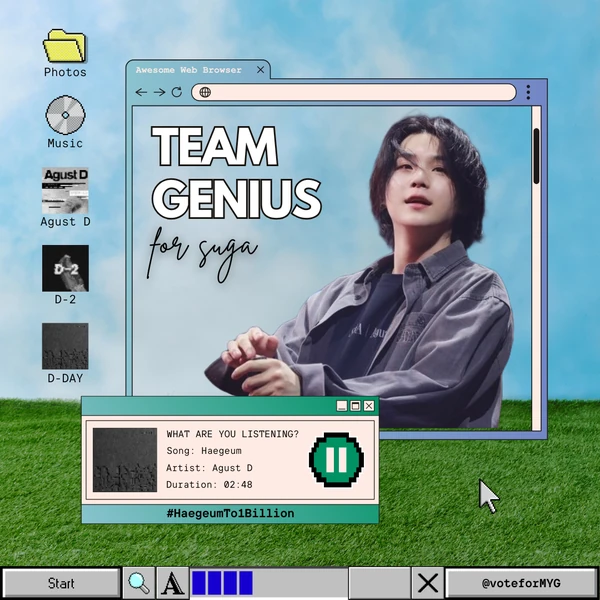Open the D-DAY album icon
This screenshot has height=600, width=600.
(65, 346)
